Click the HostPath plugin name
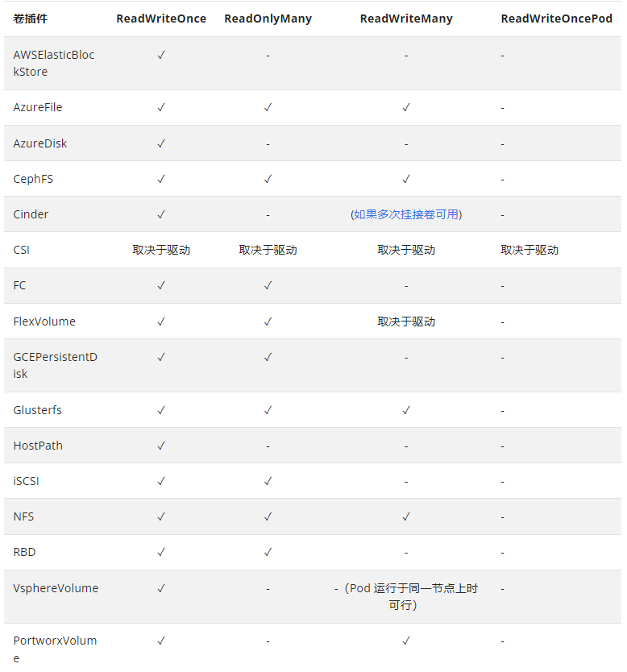The image size is (627, 672). (38, 446)
